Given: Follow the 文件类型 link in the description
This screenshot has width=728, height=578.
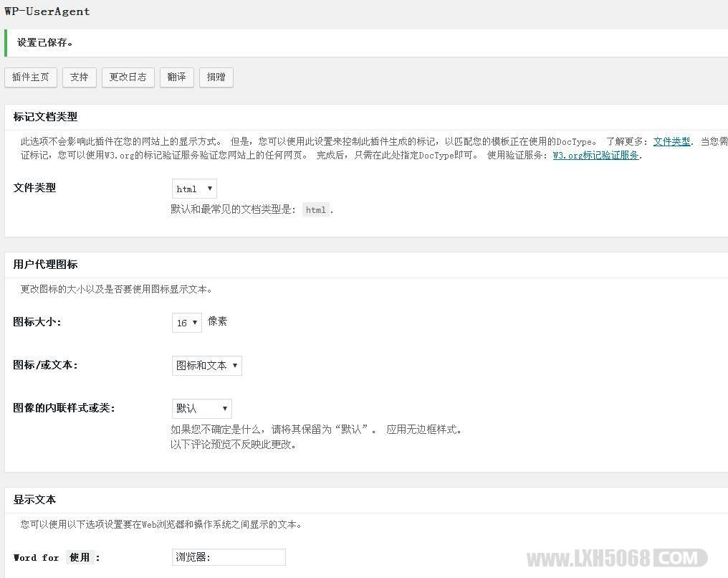Looking at the screenshot, I should [674, 141].
